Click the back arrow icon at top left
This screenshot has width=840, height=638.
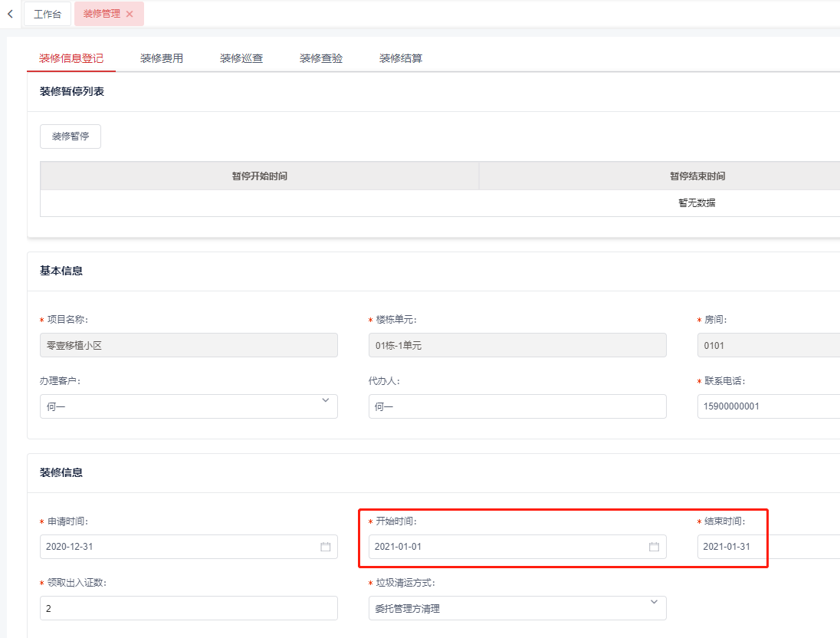point(10,14)
